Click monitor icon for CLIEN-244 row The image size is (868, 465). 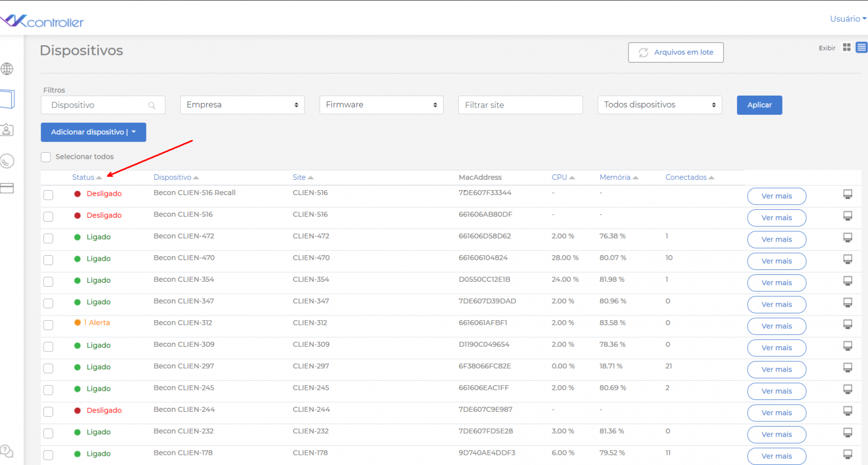coord(848,411)
